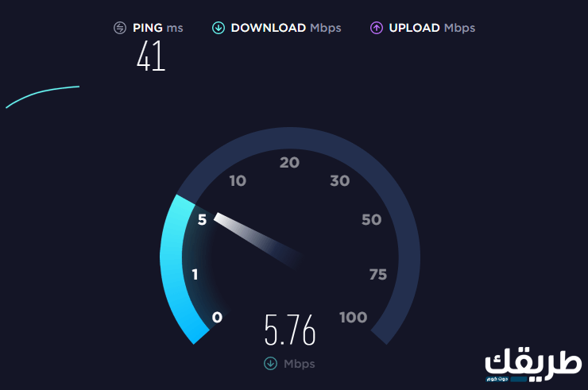Image resolution: width=588 pixels, height=390 pixels.
Task: Click the 75 mark on the gauge
Action: click(378, 275)
